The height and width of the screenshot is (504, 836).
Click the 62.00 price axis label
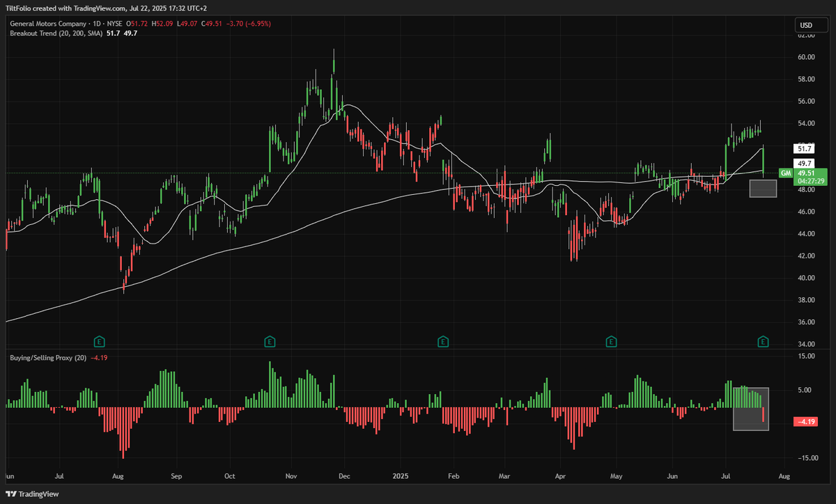806,35
